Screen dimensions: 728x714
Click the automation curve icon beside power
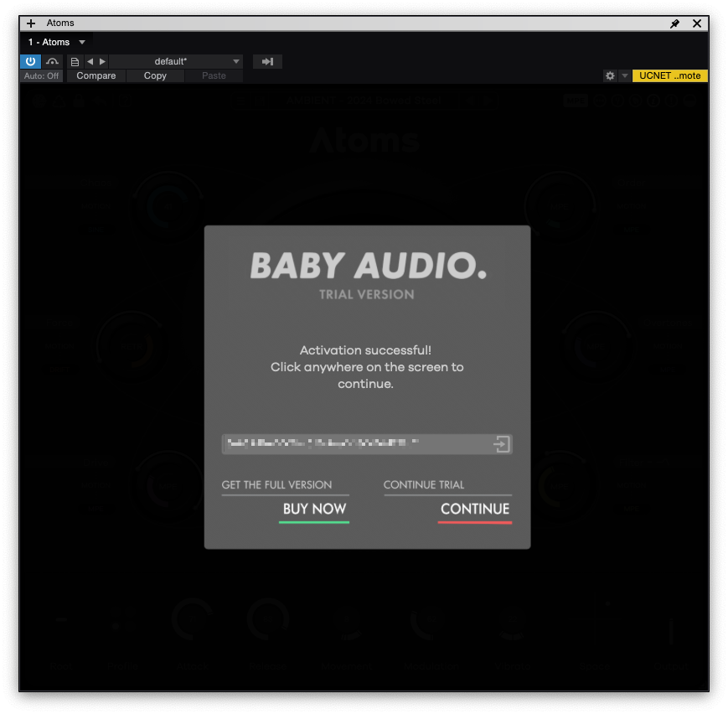click(x=53, y=61)
